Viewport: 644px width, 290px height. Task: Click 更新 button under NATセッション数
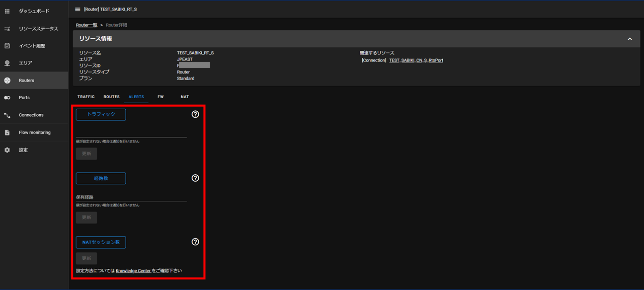point(87,258)
